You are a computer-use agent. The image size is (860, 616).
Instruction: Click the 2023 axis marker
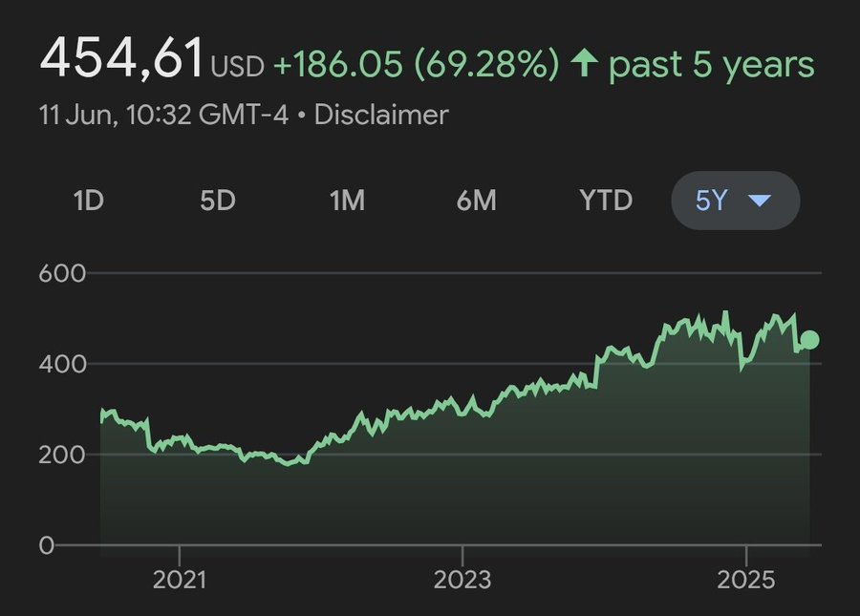click(462, 580)
